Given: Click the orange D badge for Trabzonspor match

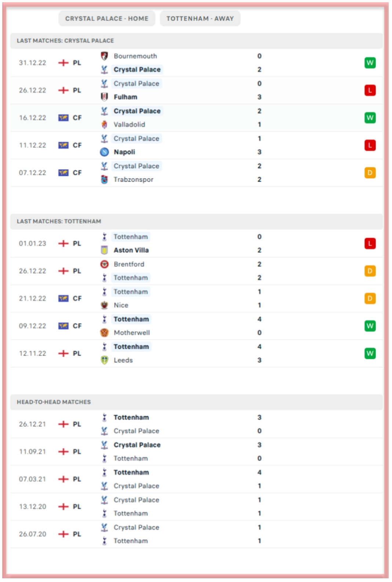Looking at the screenshot, I should click(370, 173).
